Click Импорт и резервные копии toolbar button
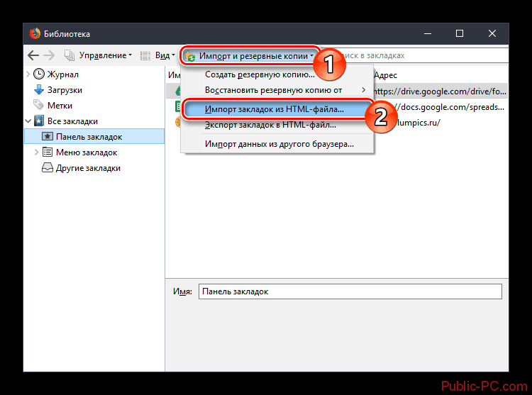 (x=250, y=56)
